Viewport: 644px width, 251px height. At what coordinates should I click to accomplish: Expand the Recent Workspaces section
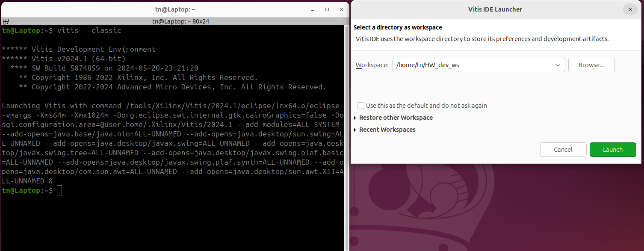point(356,130)
